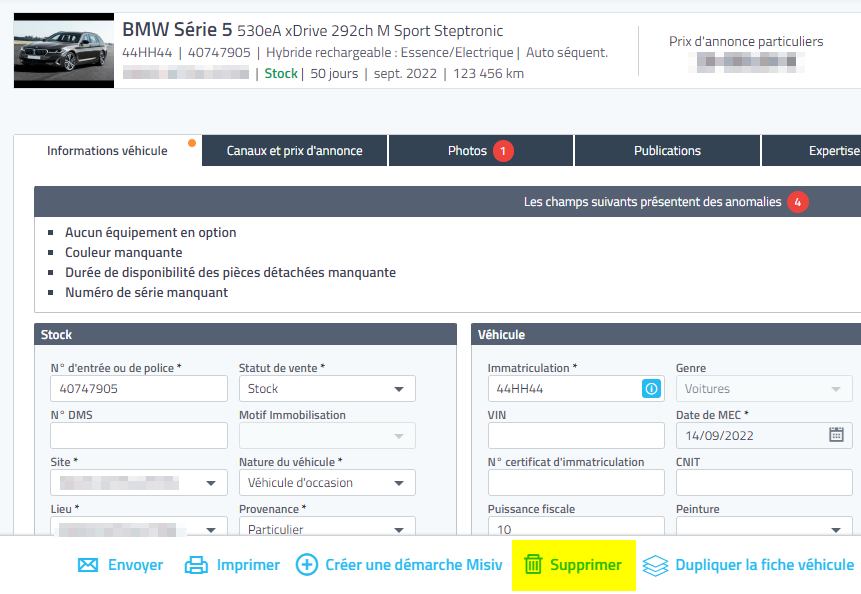Open the calendar icon for Date de MEC

836,435
